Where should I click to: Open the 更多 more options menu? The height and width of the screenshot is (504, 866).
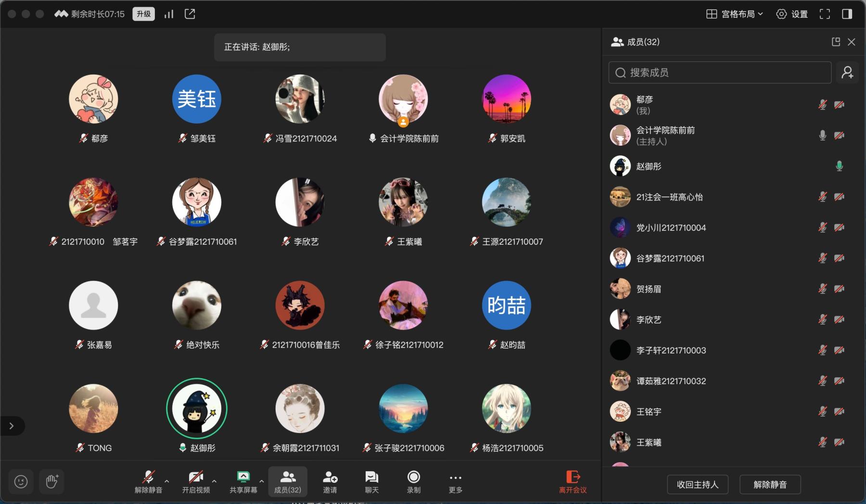coord(455,481)
